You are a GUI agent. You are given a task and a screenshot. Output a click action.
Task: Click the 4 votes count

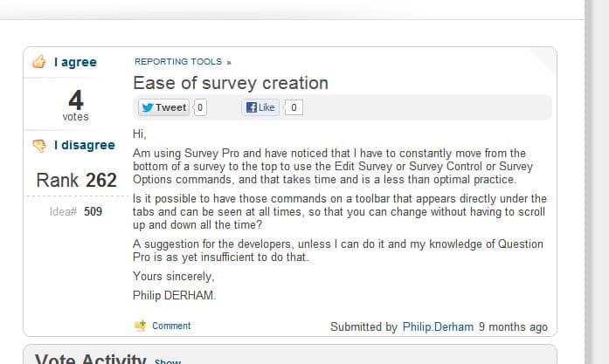click(75, 98)
